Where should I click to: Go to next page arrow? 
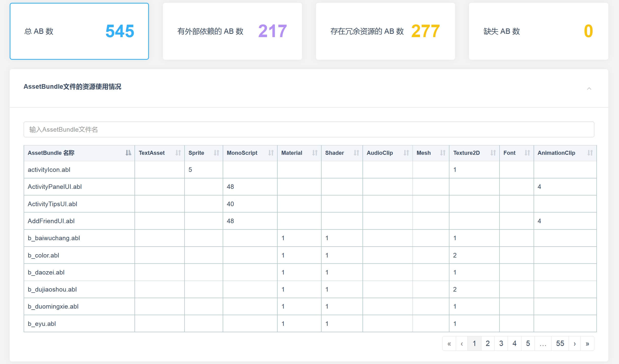tap(575, 343)
